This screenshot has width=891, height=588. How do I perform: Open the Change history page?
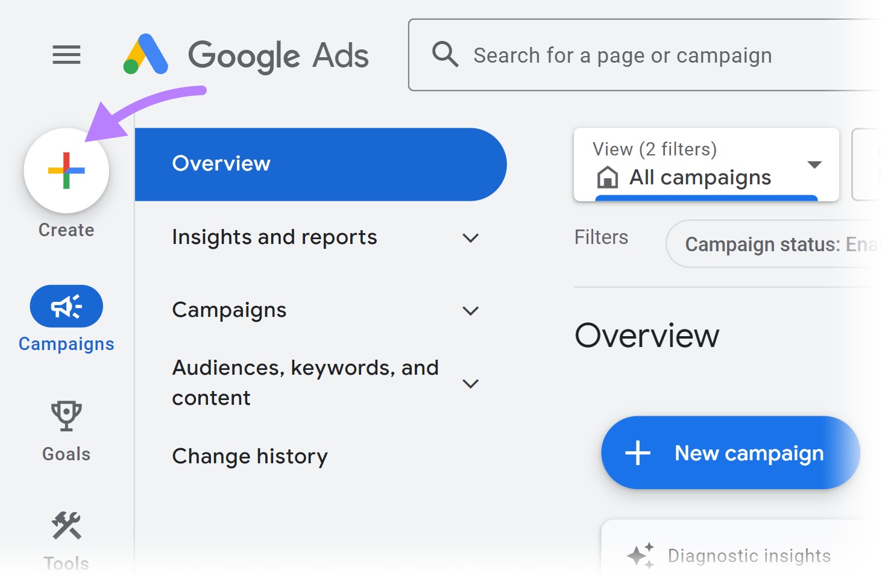[250, 457]
